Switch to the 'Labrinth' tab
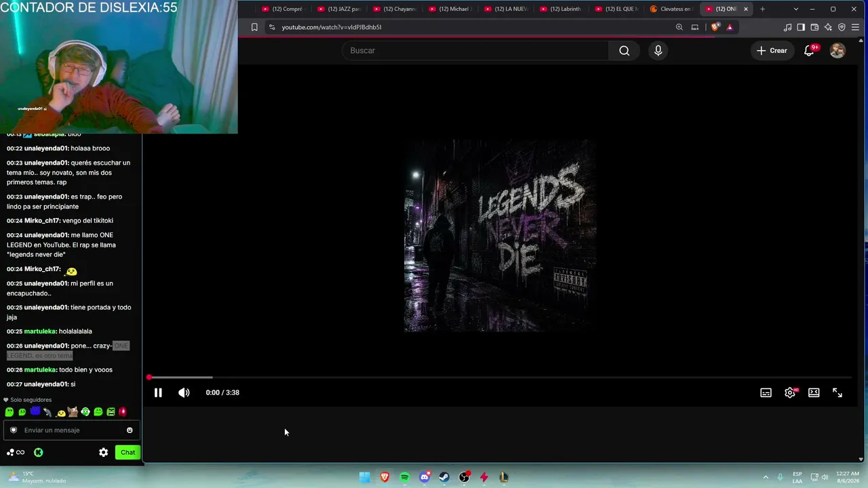 561,9
